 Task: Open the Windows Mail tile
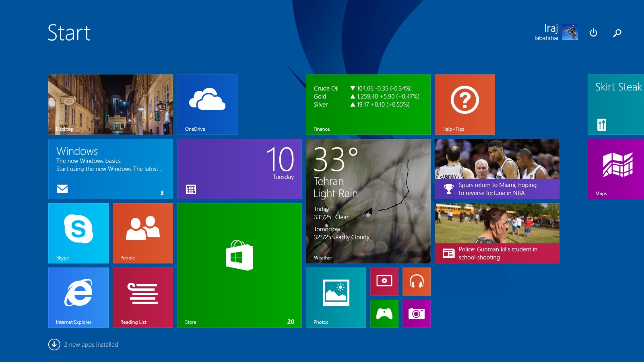coord(111,169)
